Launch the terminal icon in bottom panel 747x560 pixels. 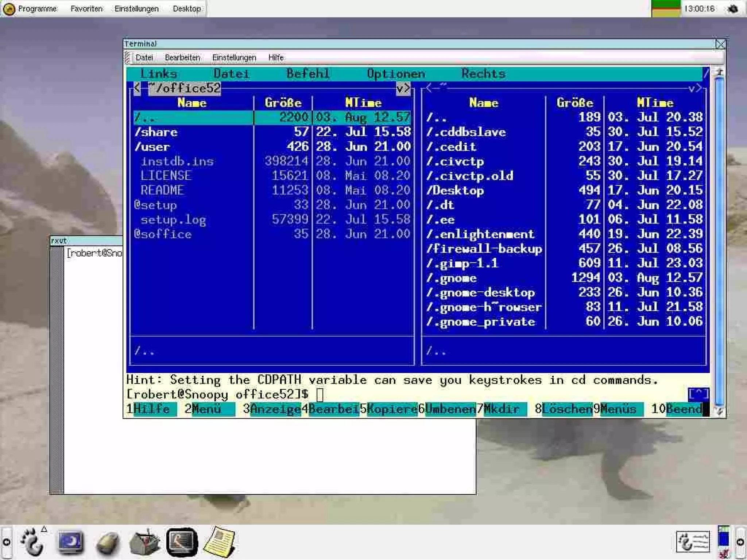pos(182,542)
